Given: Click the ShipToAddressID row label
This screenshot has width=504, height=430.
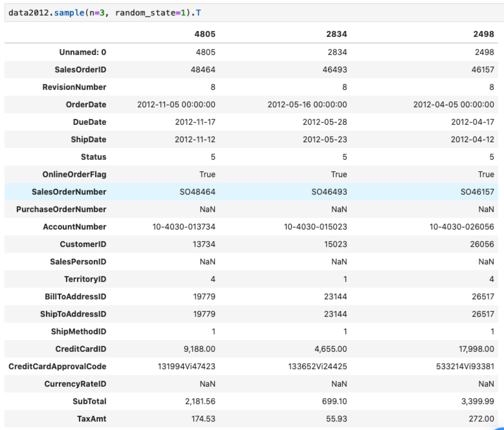Looking at the screenshot, I should 73,314.
